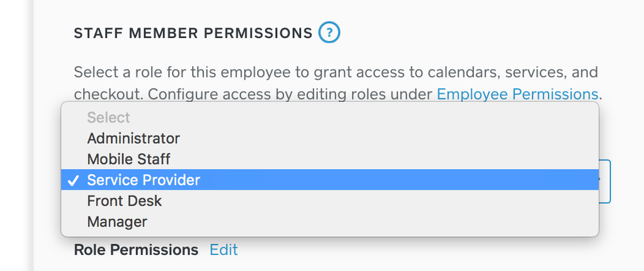644x271 pixels.
Task: Click the Staff Member Permissions heading
Action: tap(193, 33)
